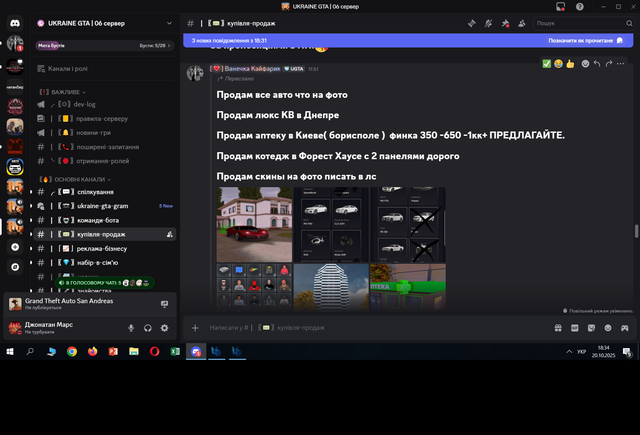Open green pharmacy image
Image resolution: width=640 pixels, height=435 pixels.
coord(408,288)
